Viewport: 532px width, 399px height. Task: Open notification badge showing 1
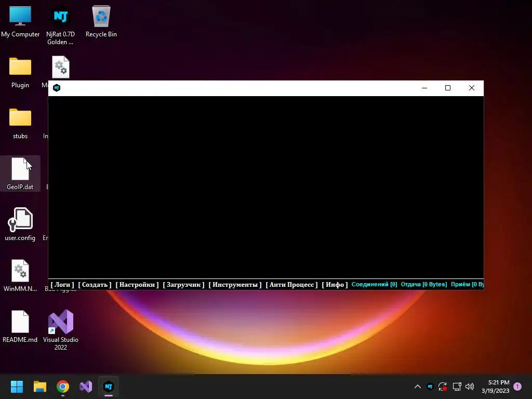pos(517,387)
